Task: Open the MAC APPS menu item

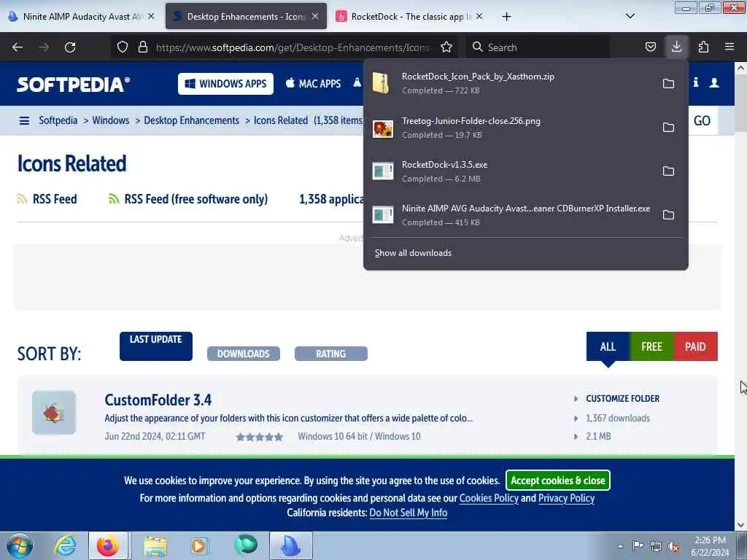Action: [x=313, y=84]
